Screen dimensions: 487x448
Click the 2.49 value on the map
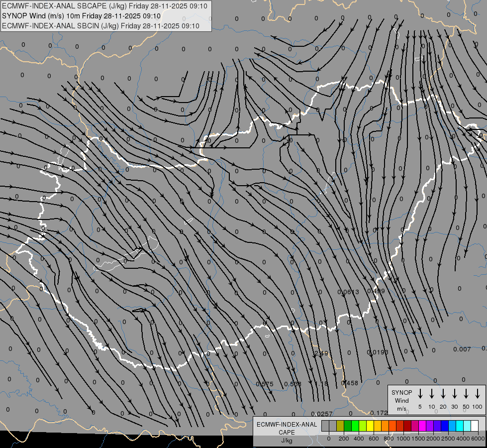pyautogui.click(x=321, y=353)
